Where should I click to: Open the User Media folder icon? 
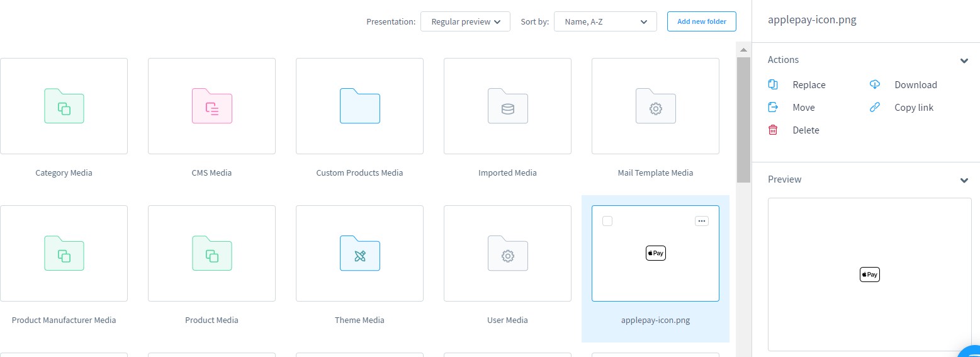(507, 253)
